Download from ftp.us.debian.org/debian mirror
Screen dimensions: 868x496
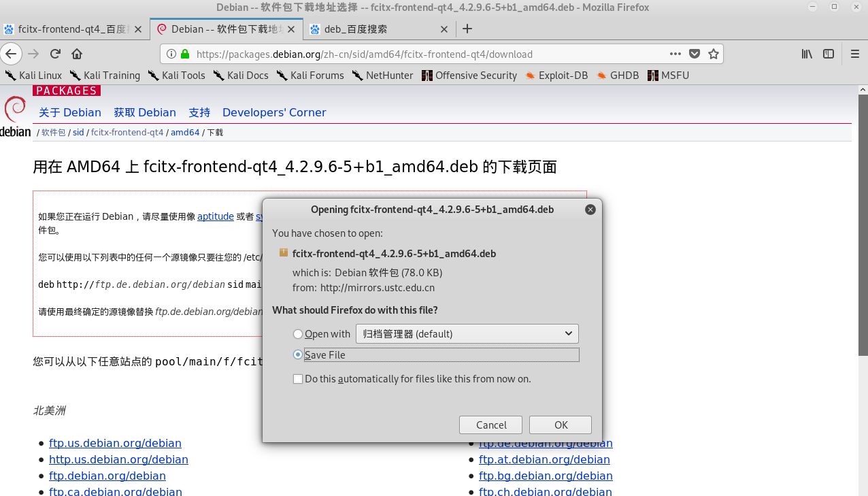tap(115, 443)
